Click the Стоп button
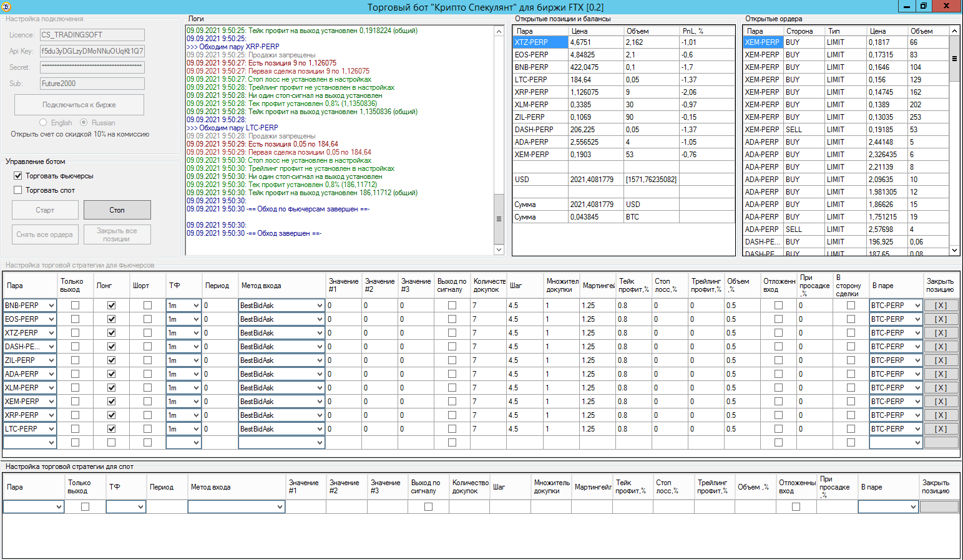This screenshot has width=963, height=560. tap(117, 210)
